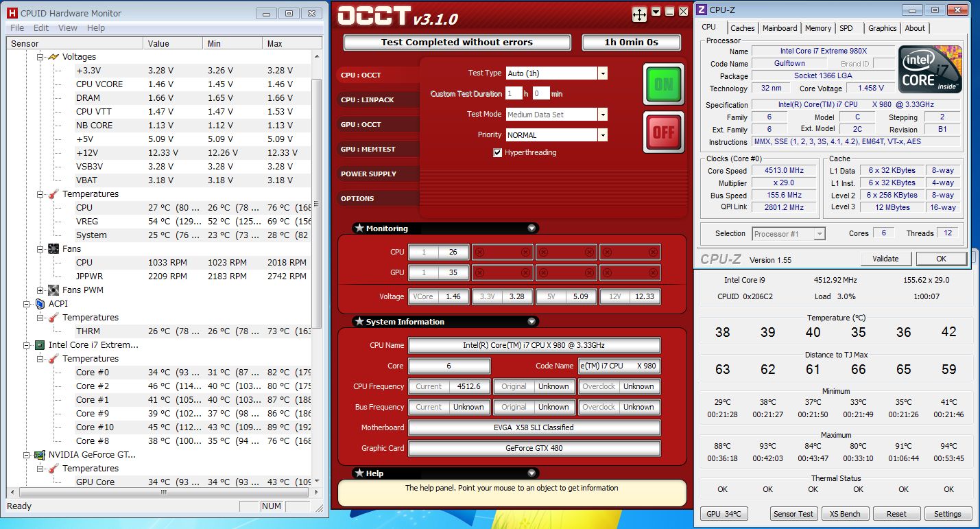Click the Validate button in CPU-Z

[885, 259]
